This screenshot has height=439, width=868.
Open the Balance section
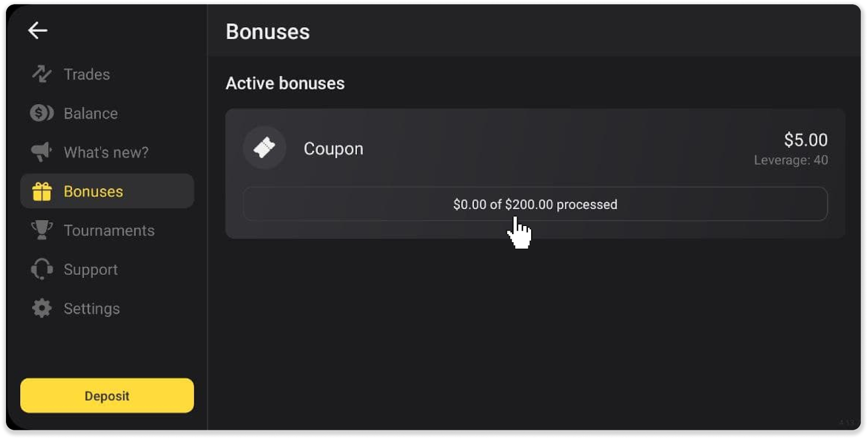(91, 113)
